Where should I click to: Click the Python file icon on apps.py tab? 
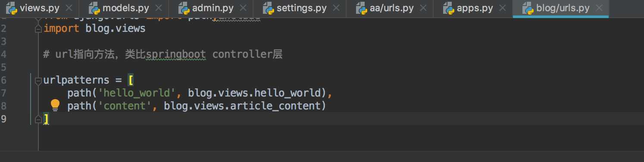click(448, 8)
